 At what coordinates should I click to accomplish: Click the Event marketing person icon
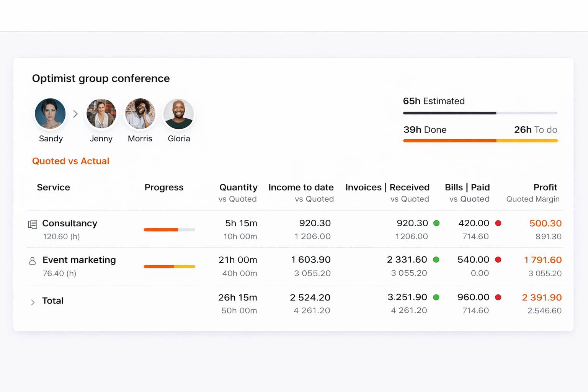(33, 261)
